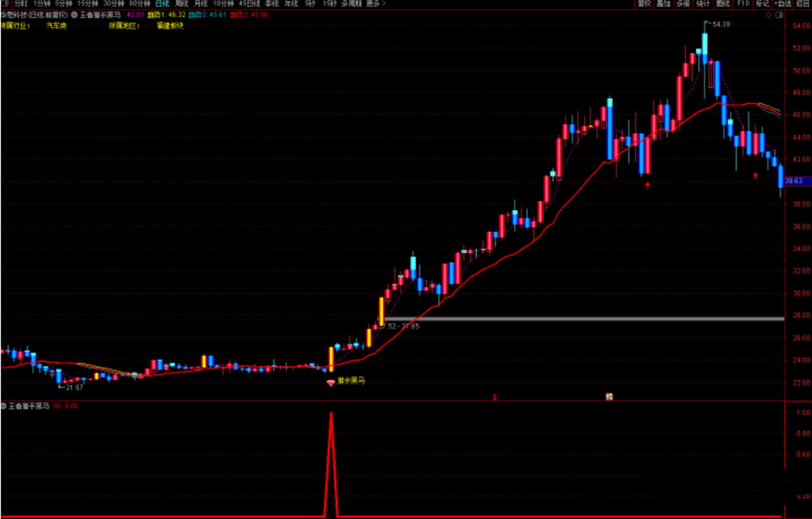The image size is (812, 519).
Task: Switch to 60分钟 period tab
Action: [140, 4]
